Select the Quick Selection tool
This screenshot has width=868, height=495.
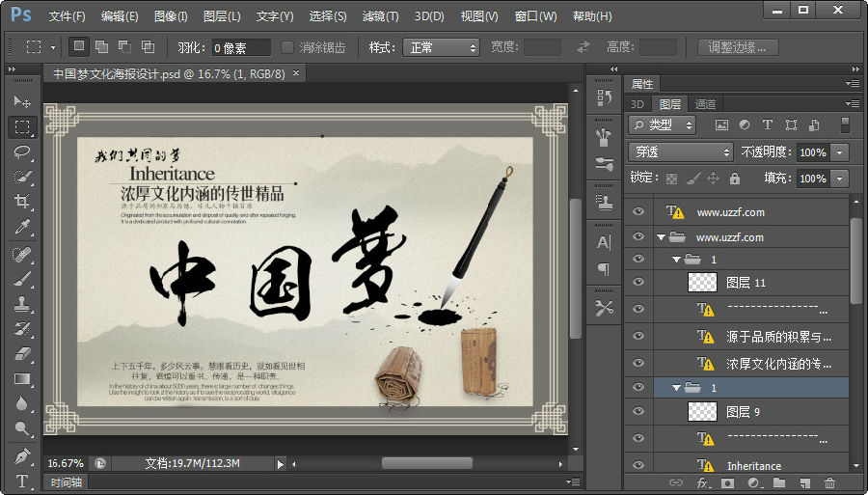22,177
